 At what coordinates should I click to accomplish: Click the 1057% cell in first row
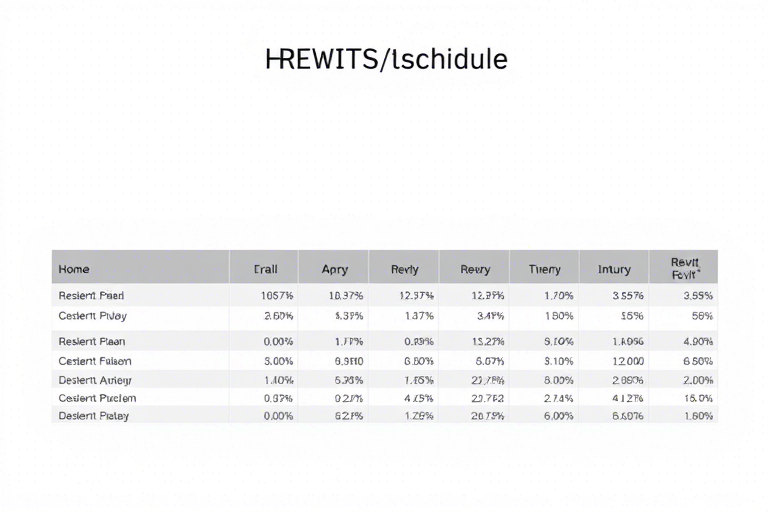[277, 295]
